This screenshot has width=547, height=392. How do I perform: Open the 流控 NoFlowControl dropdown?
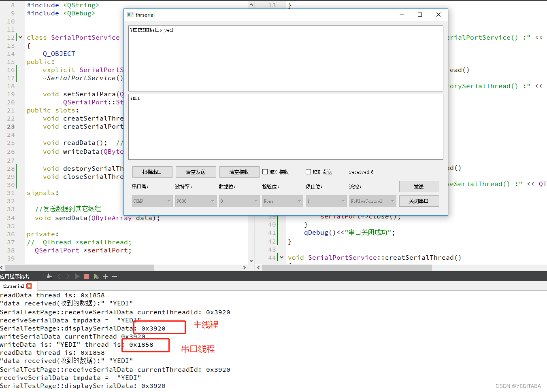373,201
